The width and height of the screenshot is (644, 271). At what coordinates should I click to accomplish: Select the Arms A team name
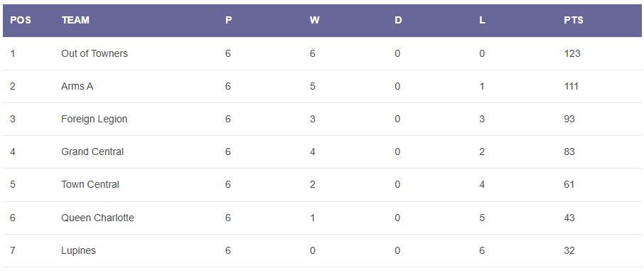pyautogui.click(x=77, y=86)
